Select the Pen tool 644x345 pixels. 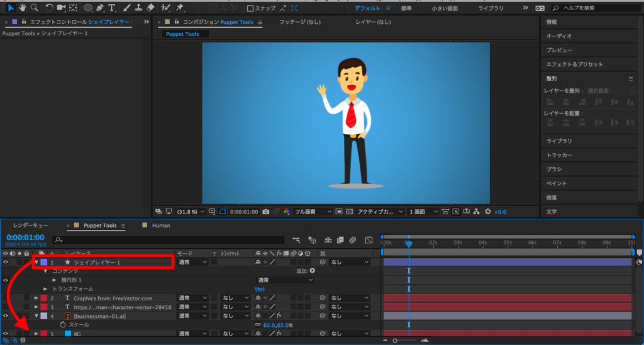click(x=100, y=8)
